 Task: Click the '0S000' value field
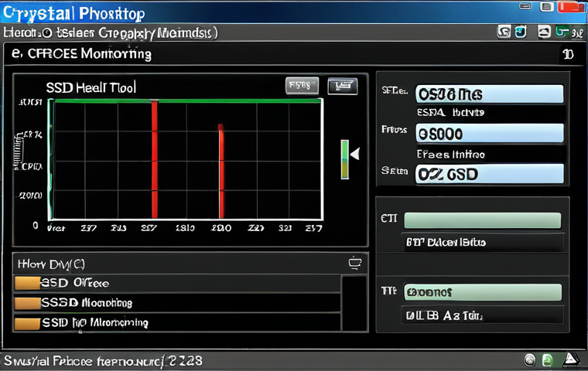pos(490,134)
